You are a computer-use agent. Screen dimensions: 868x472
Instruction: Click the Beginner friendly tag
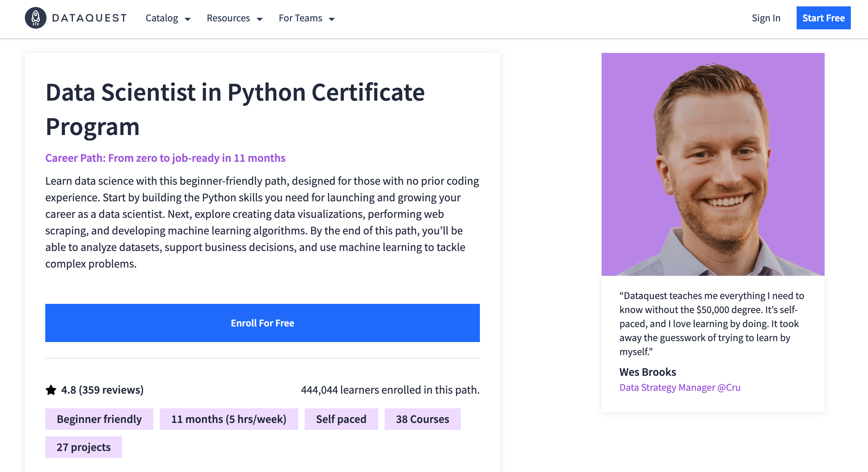[99, 419]
